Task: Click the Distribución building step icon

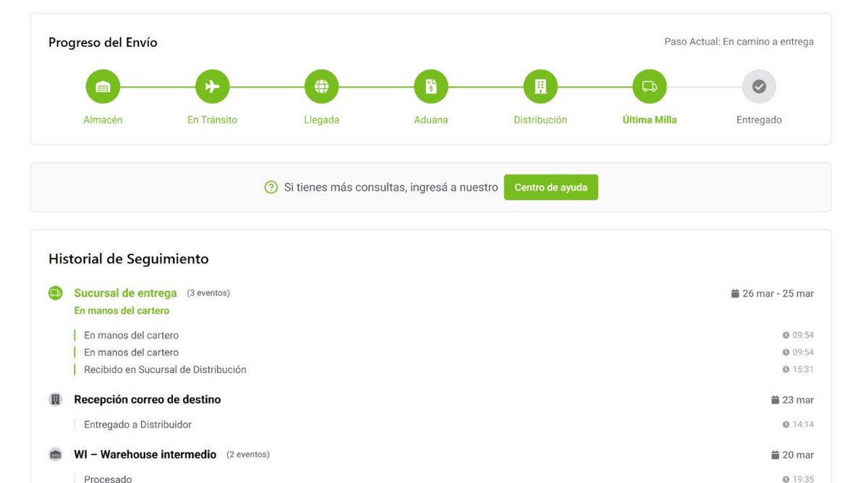Action: (540, 87)
